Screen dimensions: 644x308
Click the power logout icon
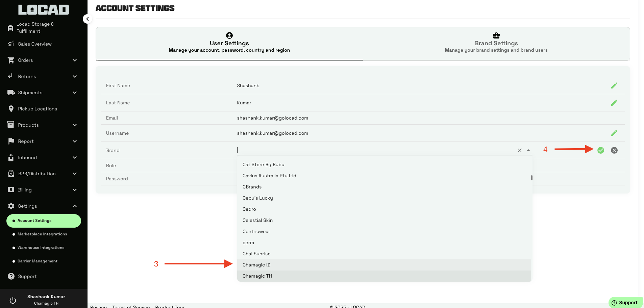coord(13,300)
